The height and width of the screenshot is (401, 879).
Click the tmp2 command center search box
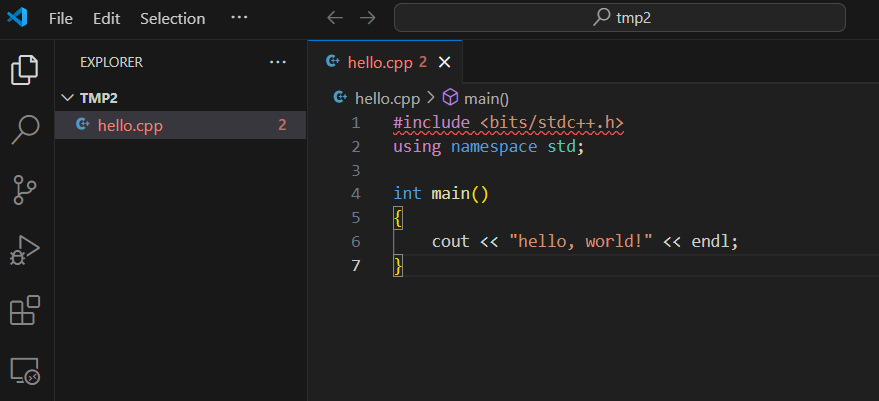pyautogui.click(x=619, y=18)
